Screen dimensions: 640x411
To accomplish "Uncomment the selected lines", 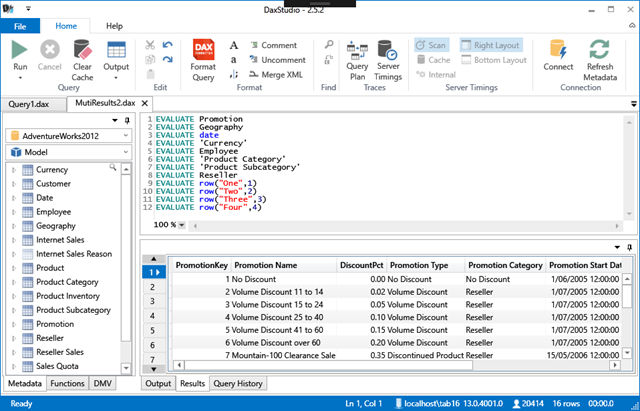I will tap(277, 60).
